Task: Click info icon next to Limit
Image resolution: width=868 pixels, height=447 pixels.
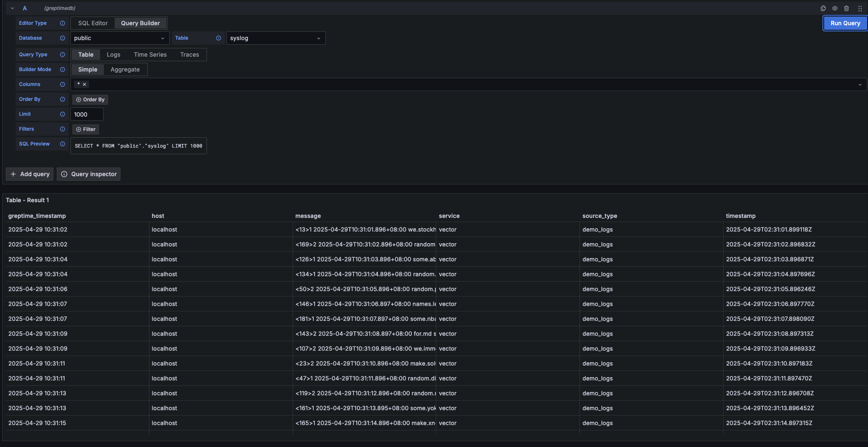Action: (63, 114)
